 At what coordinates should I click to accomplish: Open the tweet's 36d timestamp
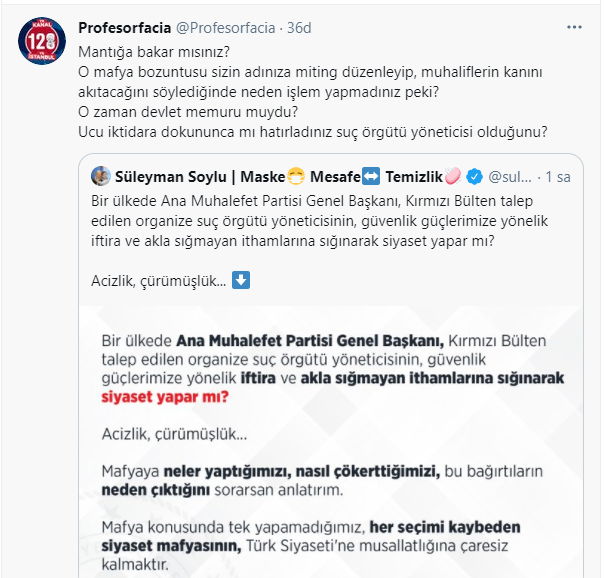(x=299, y=27)
